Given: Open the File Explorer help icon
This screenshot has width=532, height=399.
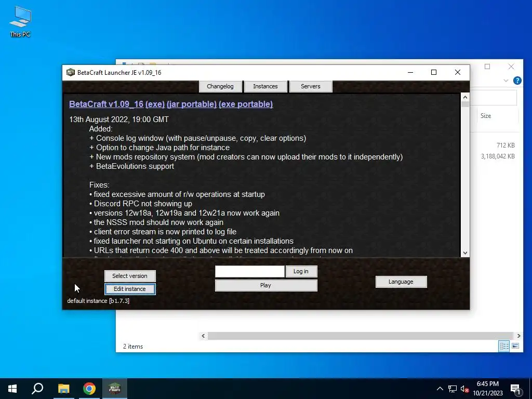Looking at the screenshot, I should click(517, 81).
